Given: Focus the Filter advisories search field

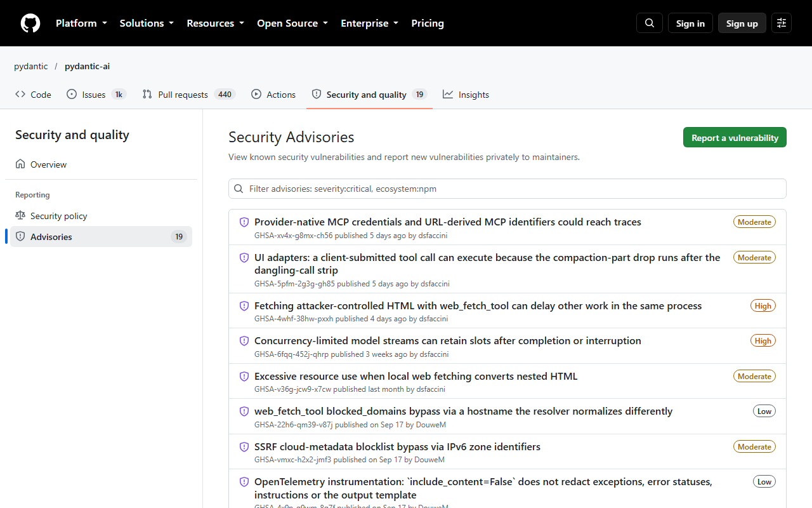Looking at the screenshot, I should click(507, 189).
